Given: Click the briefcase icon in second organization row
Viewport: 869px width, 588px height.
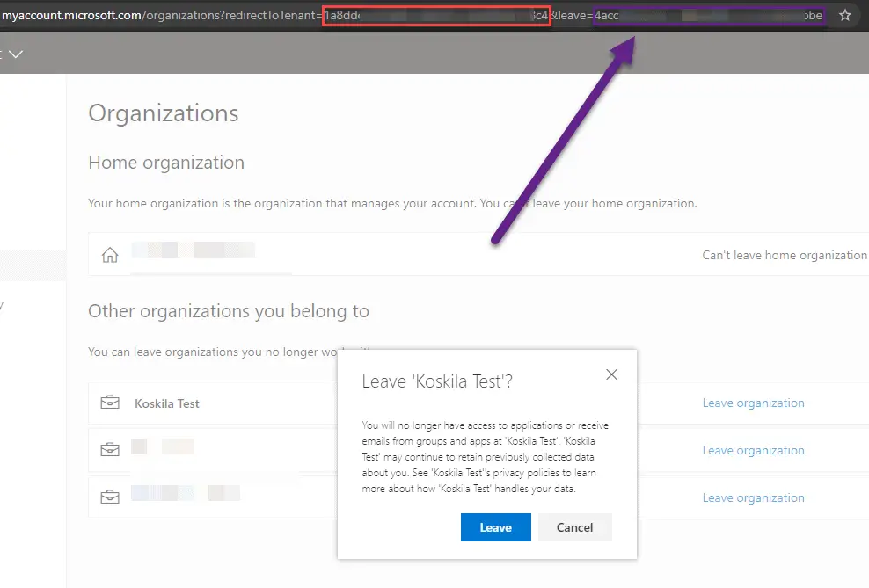Looking at the screenshot, I should pyautogui.click(x=110, y=450).
